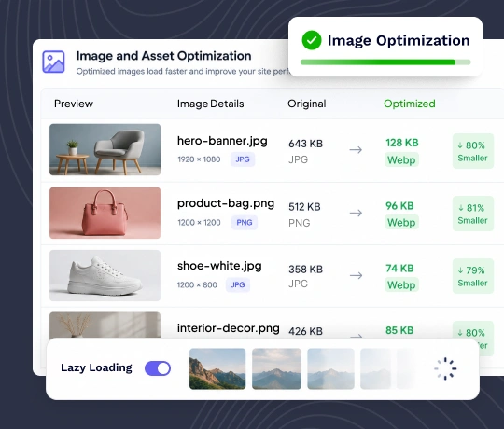Click the JPG tag under shoe-white.jpg
The image size is (504, 429).
coord(238,284)
